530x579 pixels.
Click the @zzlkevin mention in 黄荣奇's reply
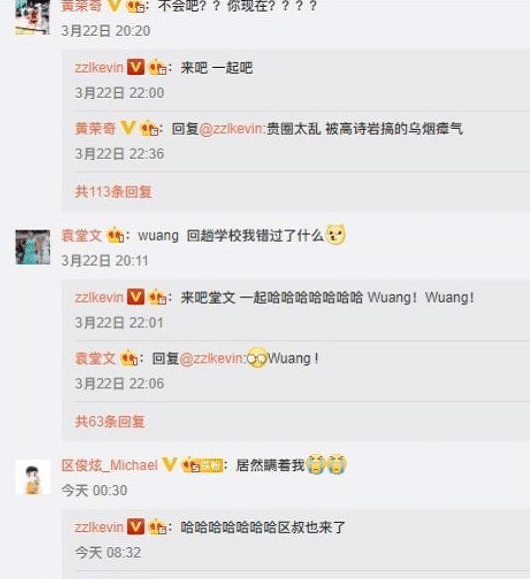(232, 129)
